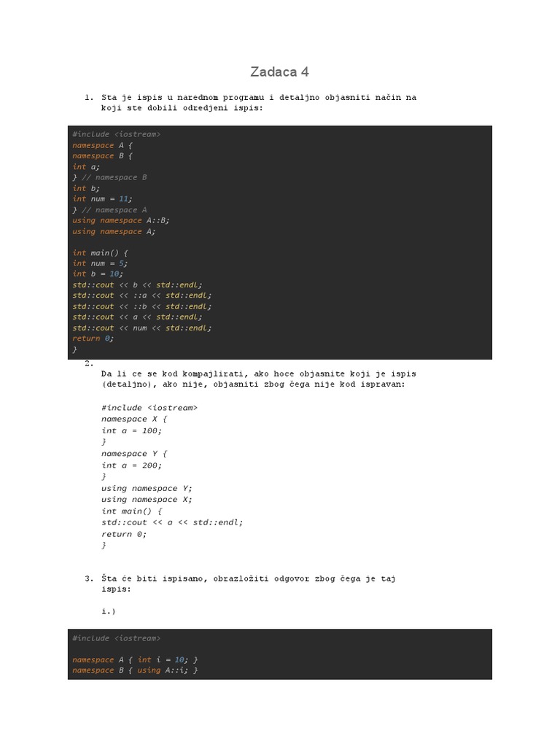Click 'namespace B { using A::i; }' line

pos(135,670)
